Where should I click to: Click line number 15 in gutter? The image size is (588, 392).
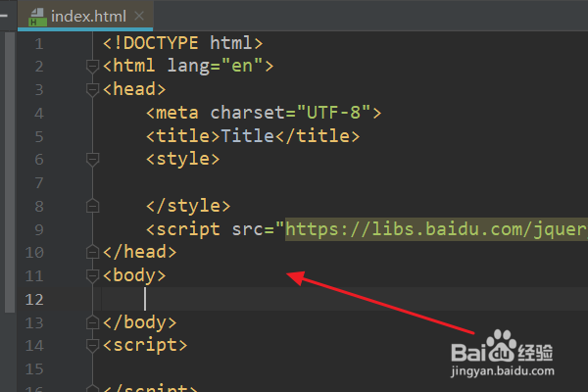pyautogui.click(x=34, y=368)
